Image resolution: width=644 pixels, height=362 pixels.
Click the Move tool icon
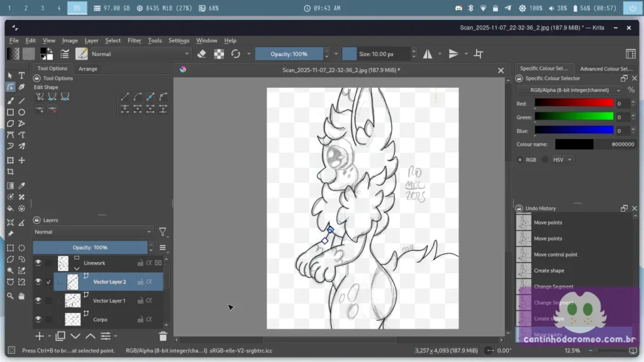click(21, 160)
